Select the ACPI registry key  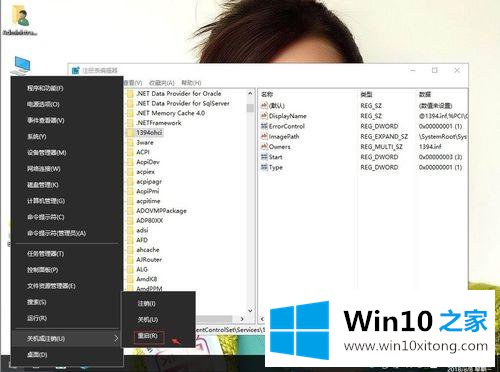(143, 152)
